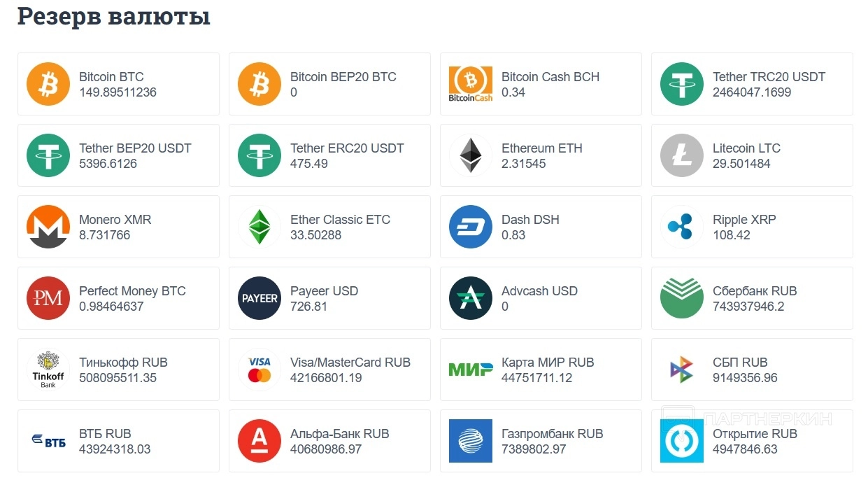Click the red Perfect Money icon
The height and width of the screenshot is (478, 868).
[x=48, y=298]
